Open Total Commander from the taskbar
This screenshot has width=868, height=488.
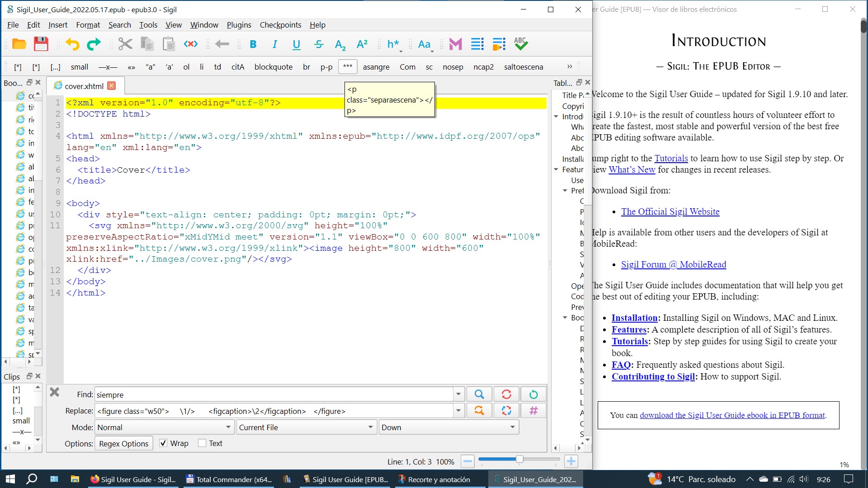pyautogui.click(x=229, y=479)
